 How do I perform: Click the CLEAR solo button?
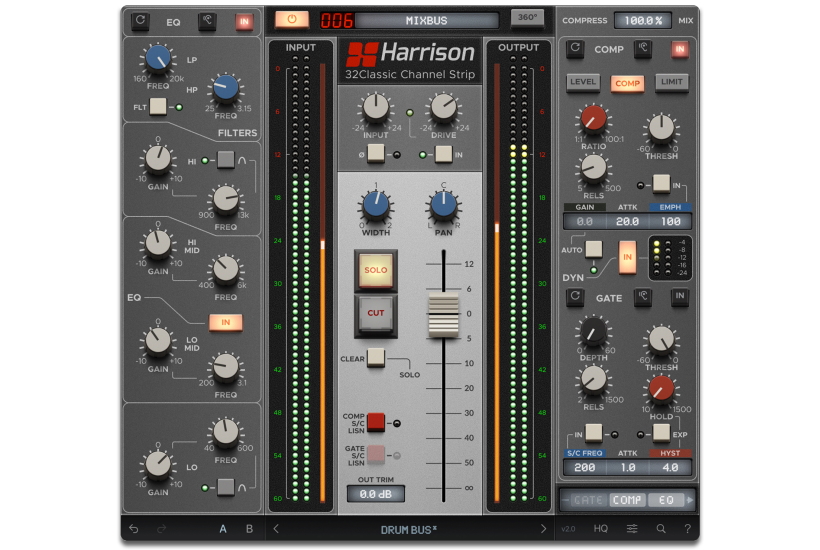click(x=375, y=358)
